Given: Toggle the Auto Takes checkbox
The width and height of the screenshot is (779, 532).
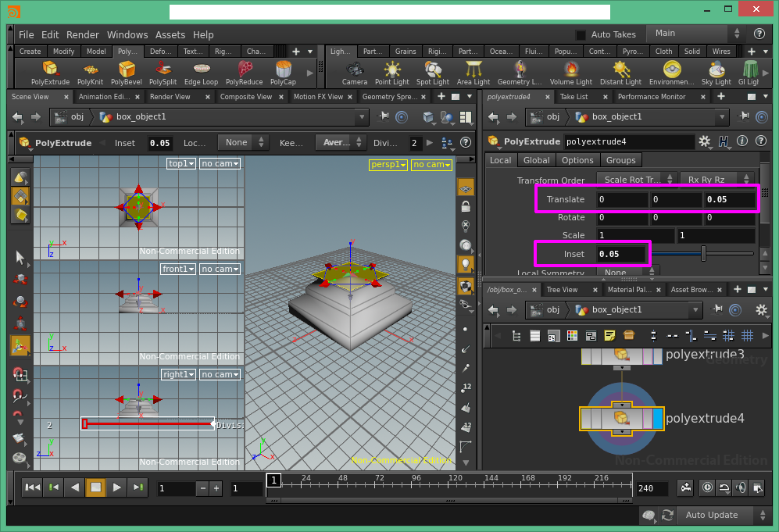Looking at the screenshot, I should click(581, 35).
